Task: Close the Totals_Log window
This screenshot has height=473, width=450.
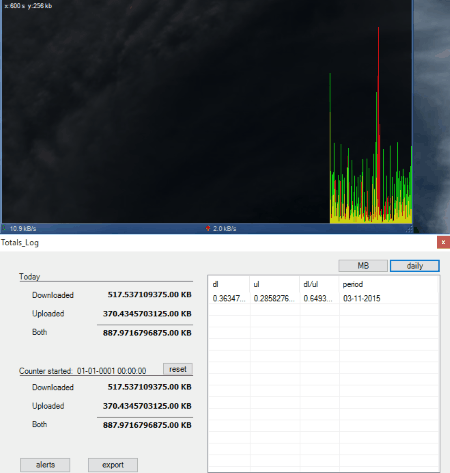Action: click(x=443, y=242)
